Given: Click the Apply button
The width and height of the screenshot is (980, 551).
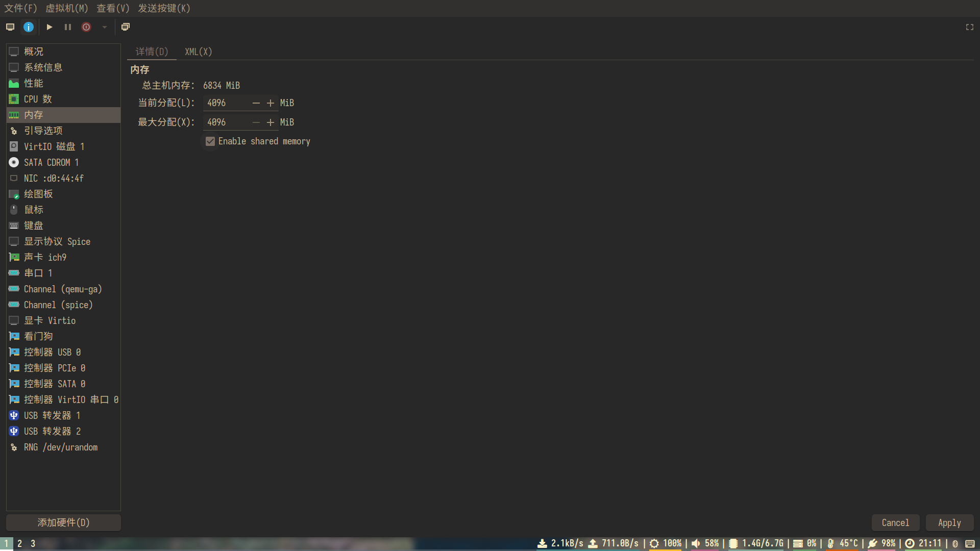Looking at the screenshot, I should (x=949, y=522).
